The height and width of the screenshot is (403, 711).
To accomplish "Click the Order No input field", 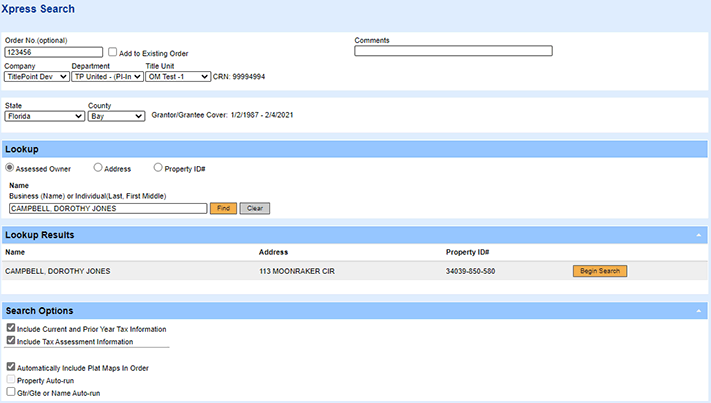I will (54, 52).
